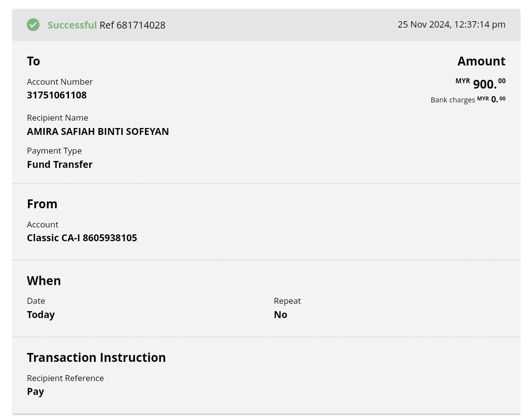Click the "Transaction Instruction" heading
This screenshot has width=532, height=417.
[96, 357]
